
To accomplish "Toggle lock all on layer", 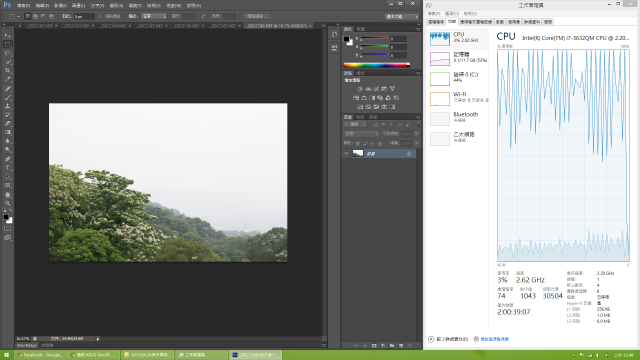I will coord(380,143).
